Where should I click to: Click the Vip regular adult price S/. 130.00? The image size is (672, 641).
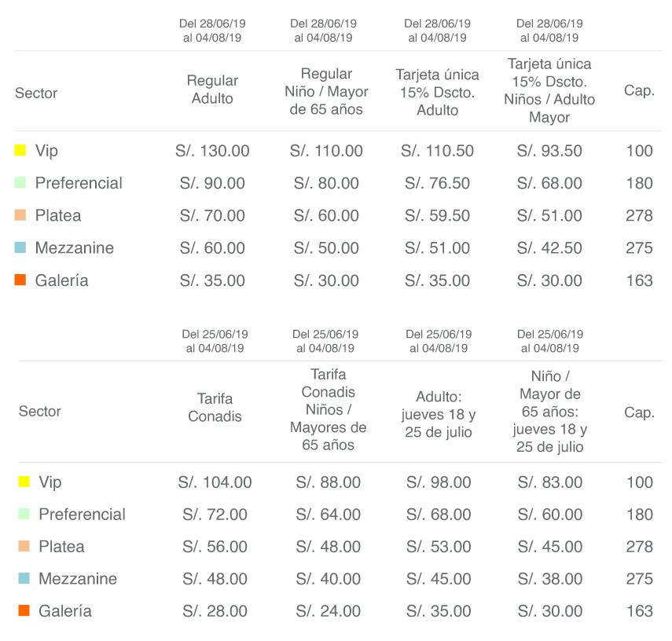point(212,151)
